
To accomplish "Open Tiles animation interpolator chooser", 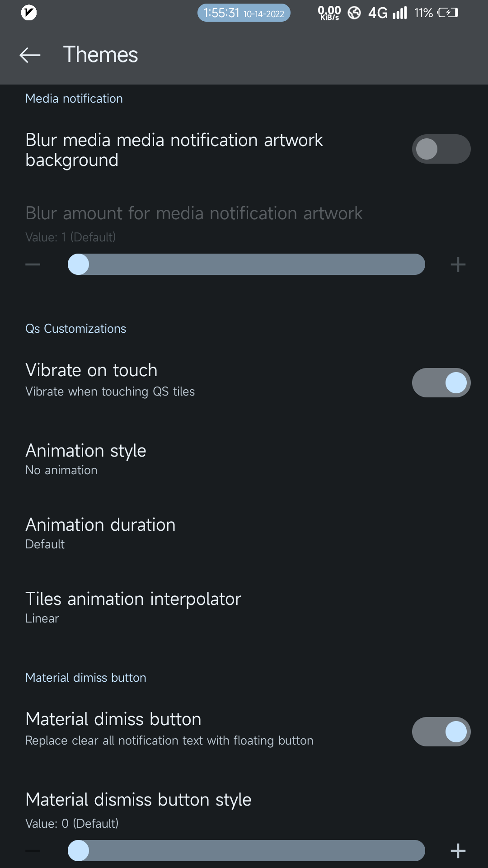I will tap(133, 607).
